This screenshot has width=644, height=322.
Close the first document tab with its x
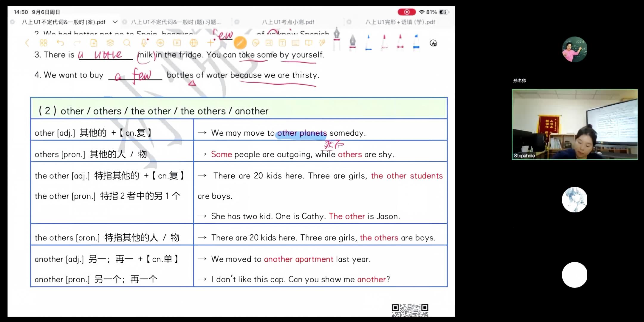point(13,22)
